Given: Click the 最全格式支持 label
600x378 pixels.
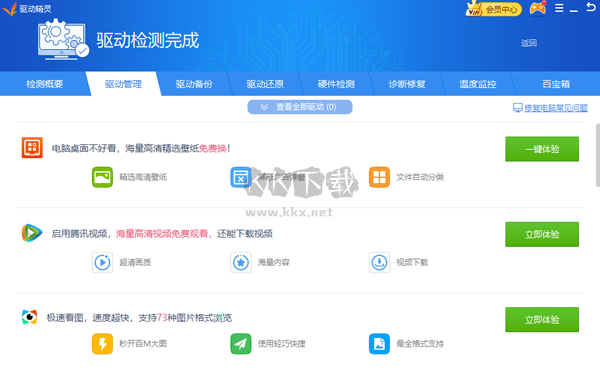Looking at the screenshot, I should (420, 344).
